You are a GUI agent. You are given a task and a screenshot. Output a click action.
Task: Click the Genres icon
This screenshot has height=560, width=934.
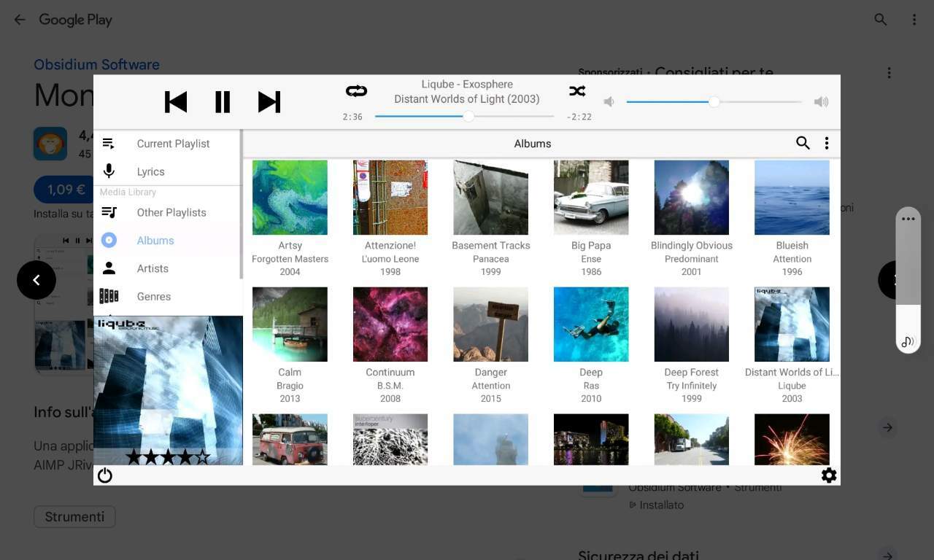pyautogui.click(x=109, y=296)
